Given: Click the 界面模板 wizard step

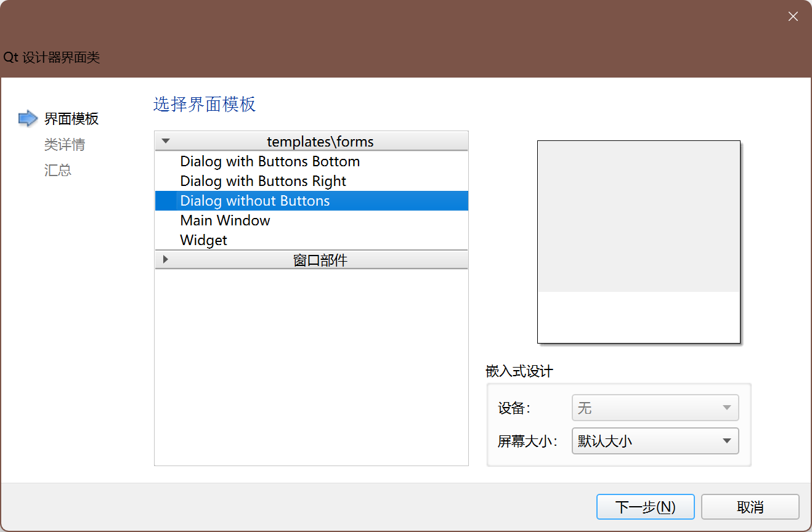Looking at the screenshot, I should pyautogui.click(x=71, y=119).
